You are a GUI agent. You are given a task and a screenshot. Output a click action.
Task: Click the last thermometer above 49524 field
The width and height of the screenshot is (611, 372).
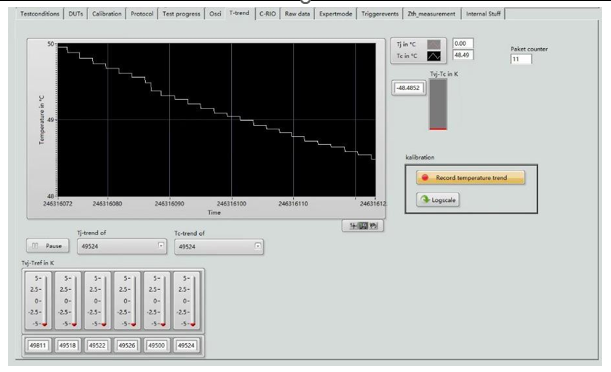tap(186, 301)
